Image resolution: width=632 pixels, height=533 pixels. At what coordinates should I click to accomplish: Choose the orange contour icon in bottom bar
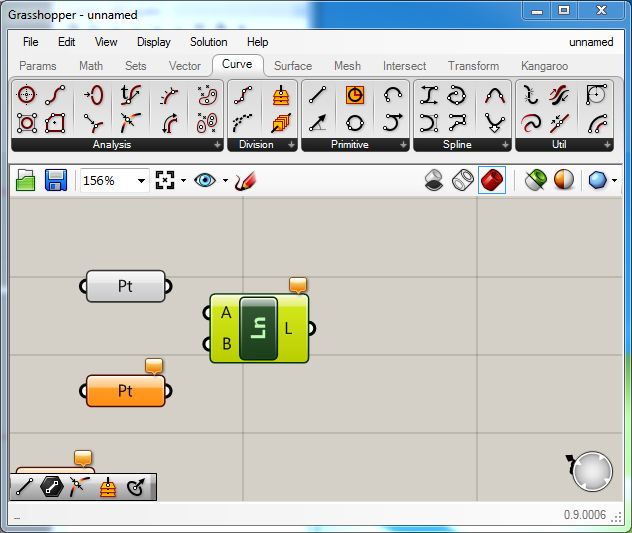click(x=108, y=487)
